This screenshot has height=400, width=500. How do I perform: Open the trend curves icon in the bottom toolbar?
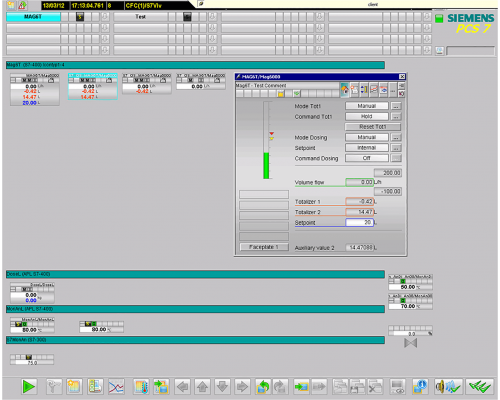pos(116,387)
